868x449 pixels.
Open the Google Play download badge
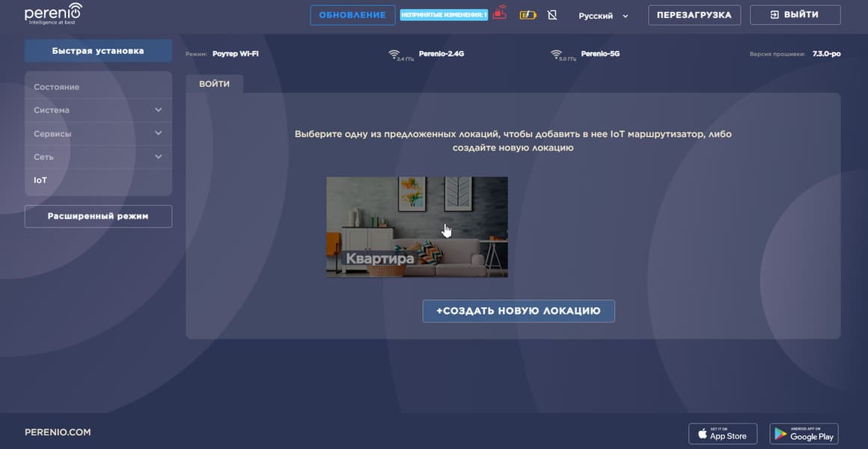[x=804, y=433]
